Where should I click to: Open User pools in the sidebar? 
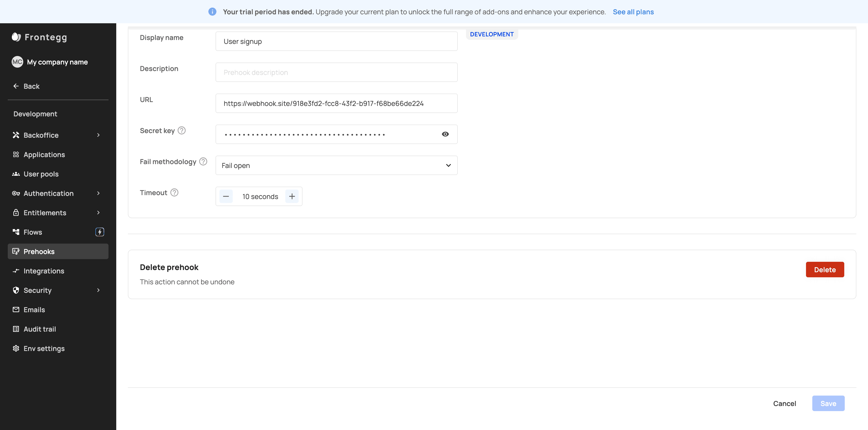tap(58, 174)
